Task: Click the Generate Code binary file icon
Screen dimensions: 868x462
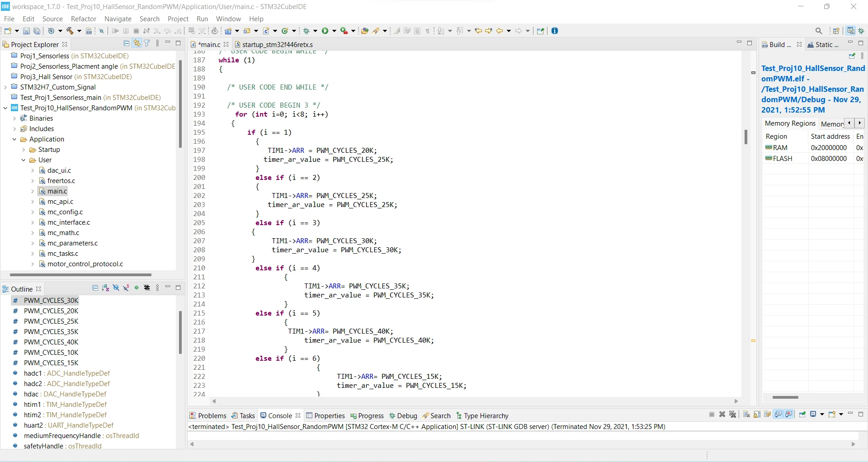Action: (89, 31)
